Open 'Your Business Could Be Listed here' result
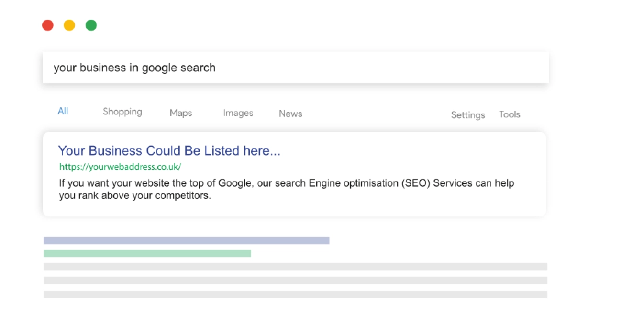This screenshot has height=330, width=644. pyautogui.click(x=169, y=150)
